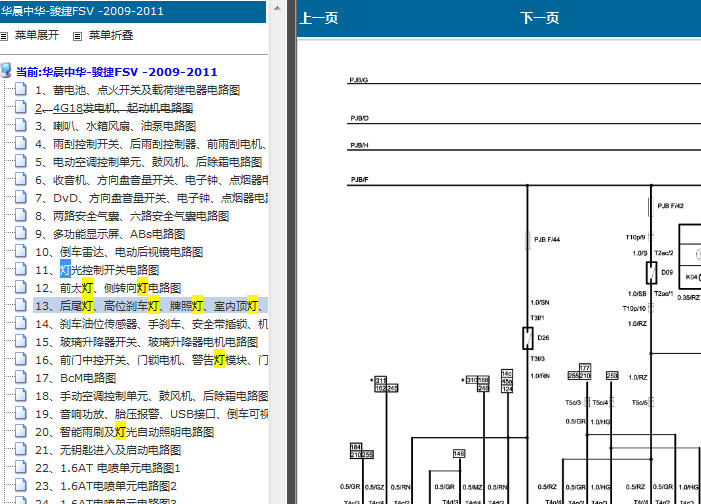
Task: Go to previous page via 上一页
Action: (319, 18)
